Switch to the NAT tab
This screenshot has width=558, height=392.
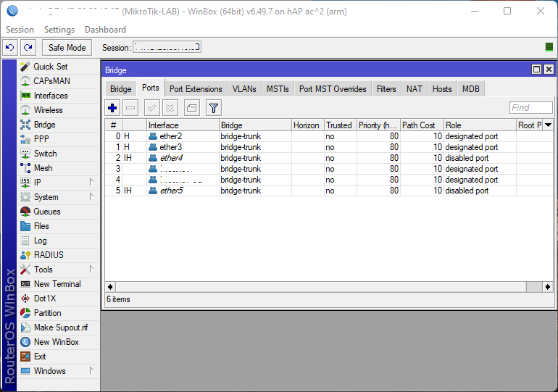point(415,89)
